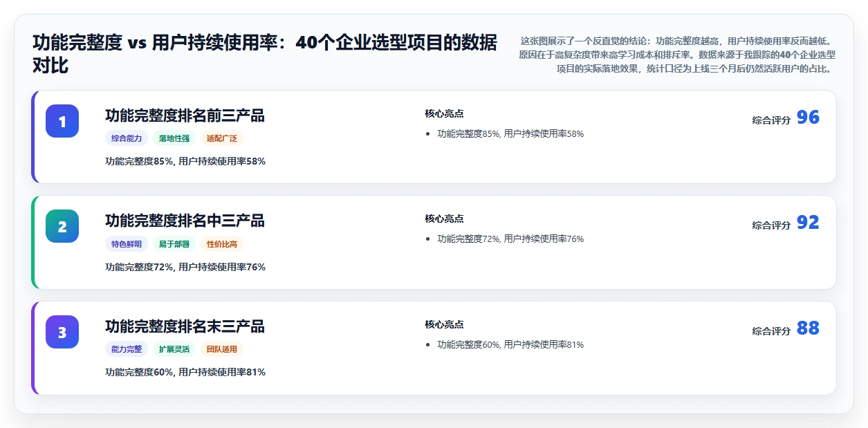
Task: Select the 特色鲜明 tag
Action: tap(127, 244)
